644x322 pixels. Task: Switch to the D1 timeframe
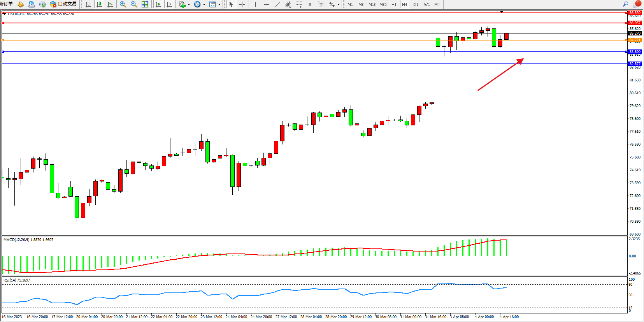416,4
